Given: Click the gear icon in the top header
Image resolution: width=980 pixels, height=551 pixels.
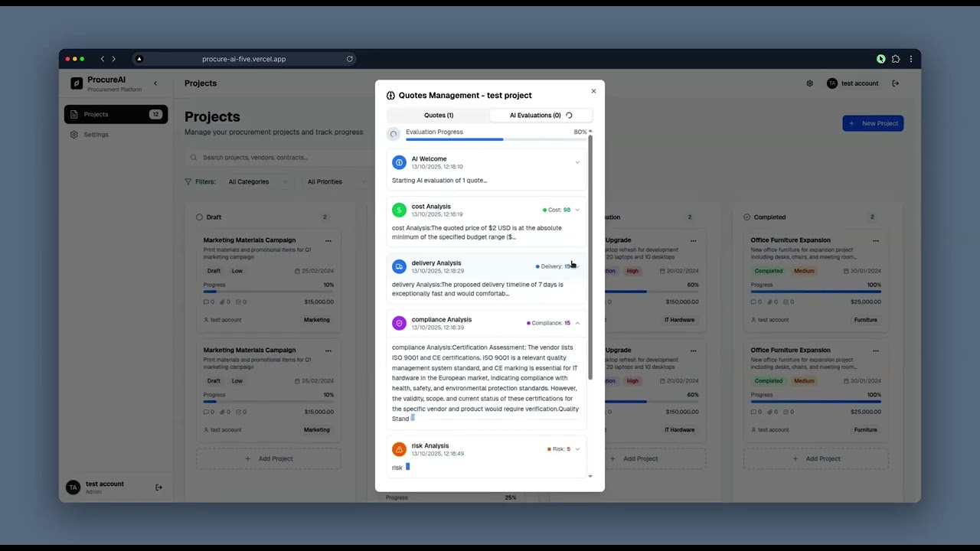Looking at the screenshot, I should pos(809,83).
